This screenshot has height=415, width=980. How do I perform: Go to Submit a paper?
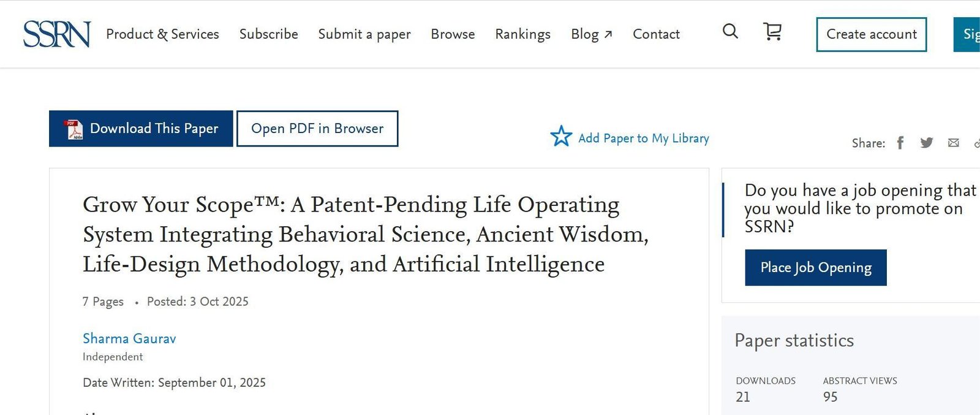364,34
